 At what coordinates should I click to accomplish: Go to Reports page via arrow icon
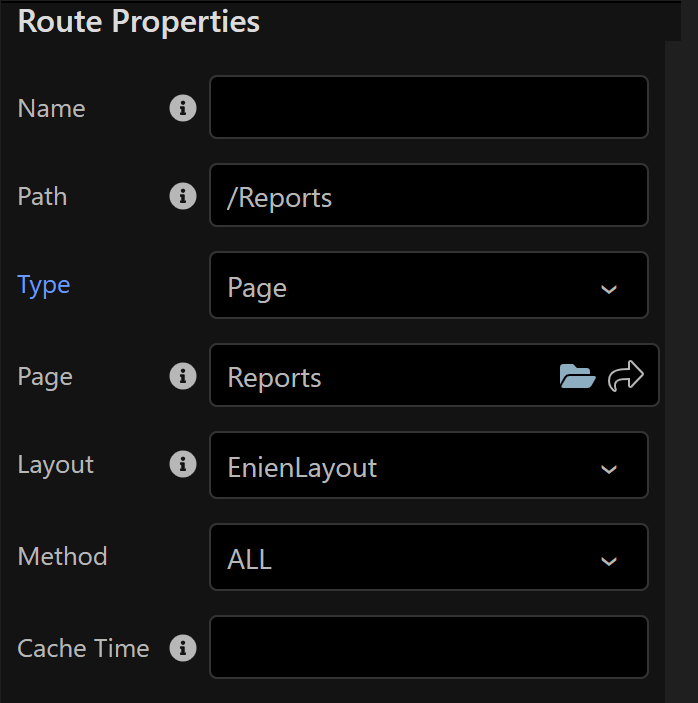tap(628, 377)
